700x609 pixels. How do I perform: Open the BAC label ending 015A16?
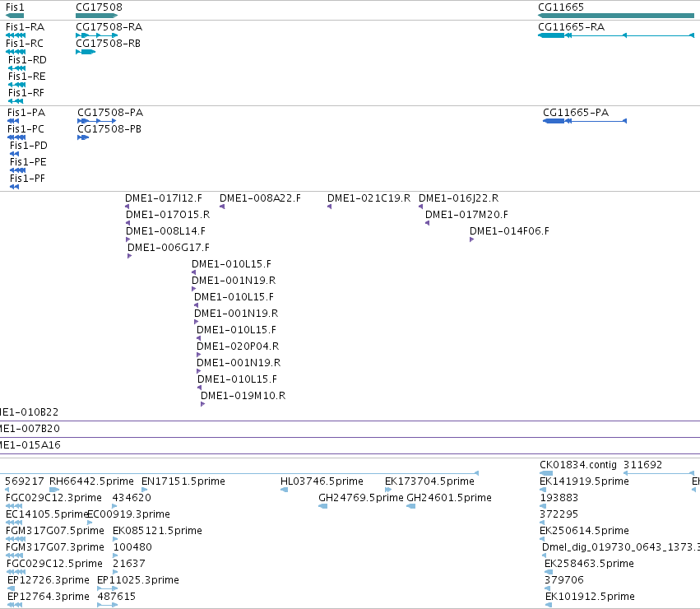30,445
